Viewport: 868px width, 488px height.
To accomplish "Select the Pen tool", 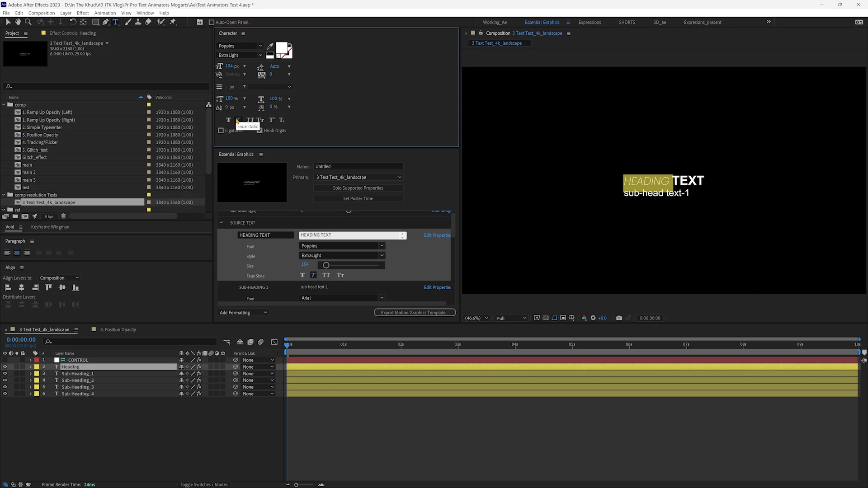I will pos(105,22).
